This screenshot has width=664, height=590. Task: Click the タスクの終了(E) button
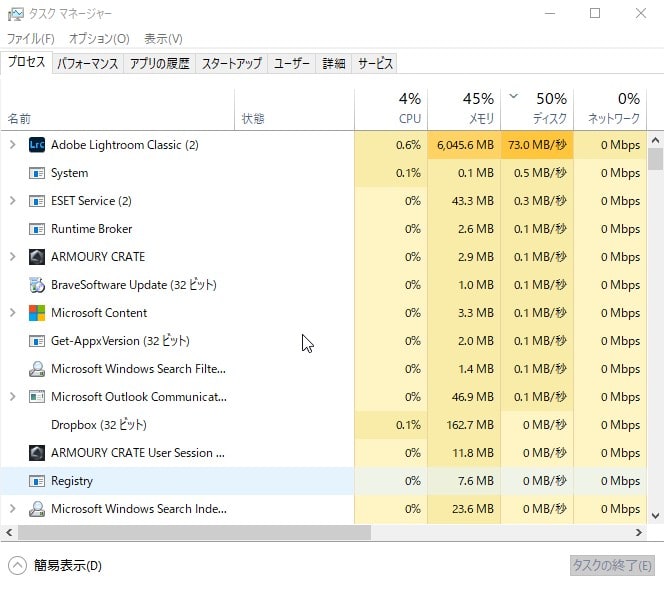pos(612,565)
